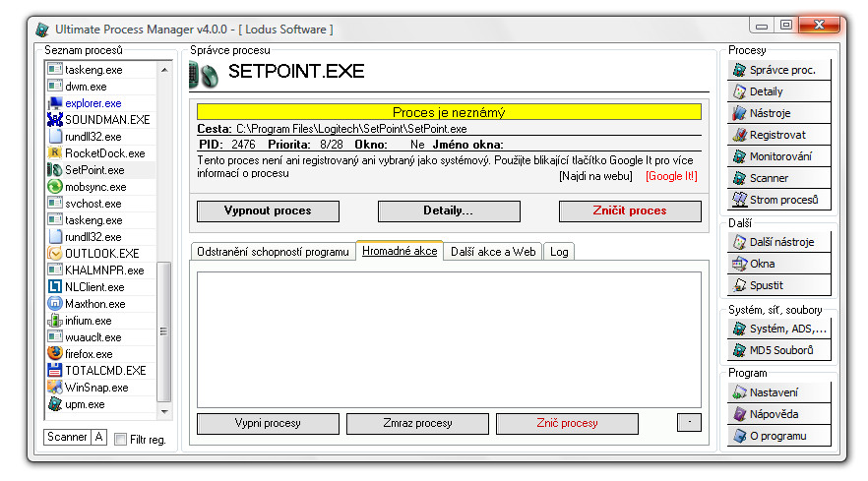Open Scanner in Procesy group
The height and width of the screenshot is (481, 868).
click(778, 178)
